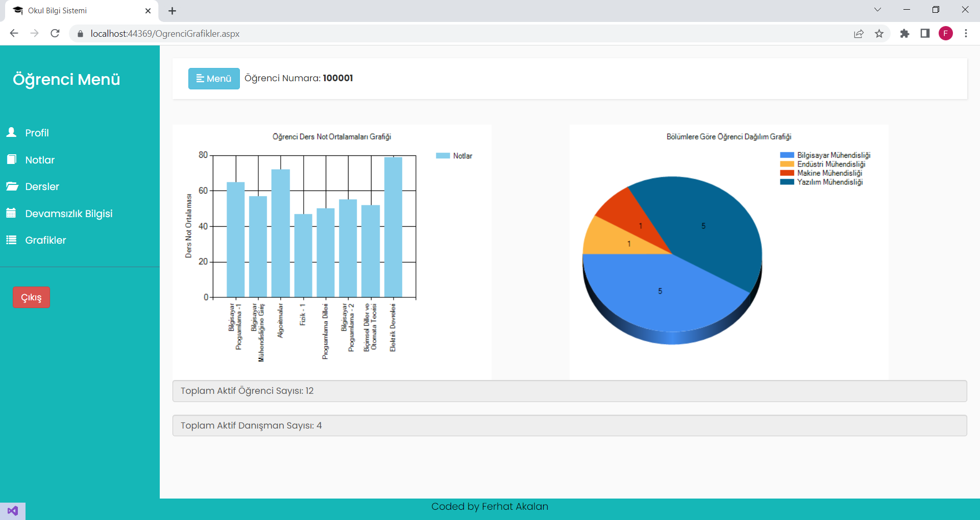This screenshot has width=980, height=520.
Task: Open browser profile avatar F
Action: (946, 33)
